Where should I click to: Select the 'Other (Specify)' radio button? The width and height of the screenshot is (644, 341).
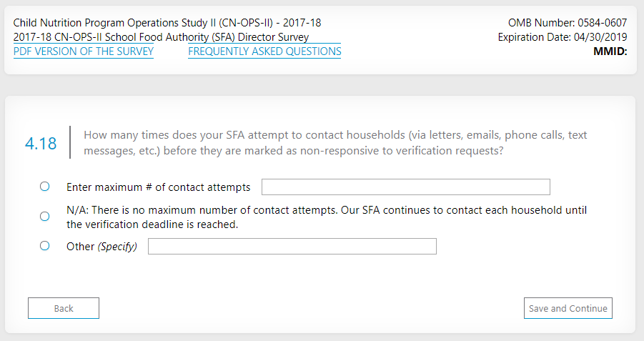(44, 246)
